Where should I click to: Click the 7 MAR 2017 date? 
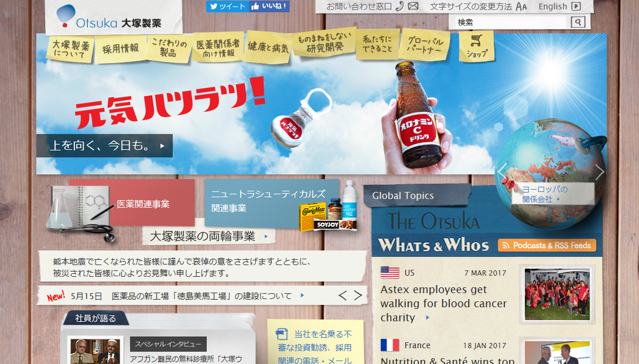coord(485,273)
